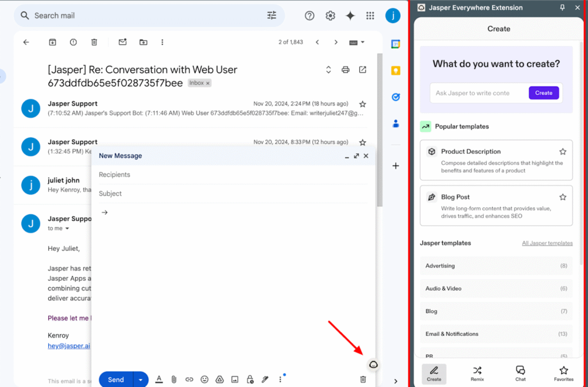Screen dimensions: 588x387
Task: Open the All Jasper templates link
Action: (547, 243)
